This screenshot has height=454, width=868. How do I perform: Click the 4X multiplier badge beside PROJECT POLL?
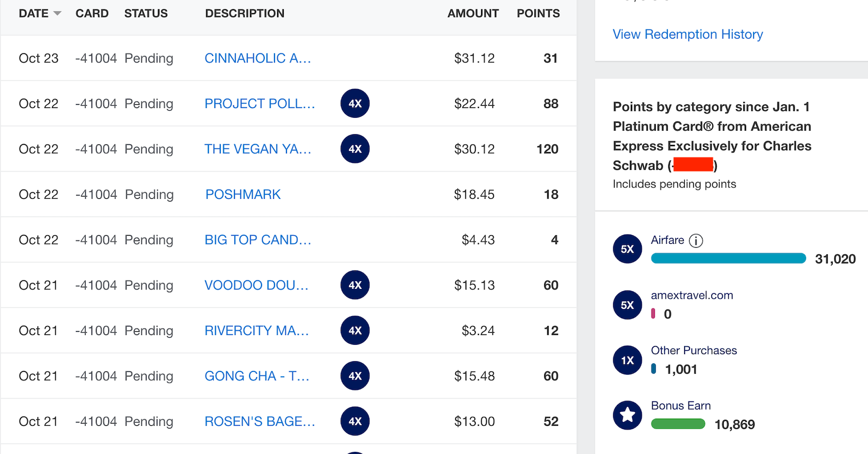[x=355, y=103]
